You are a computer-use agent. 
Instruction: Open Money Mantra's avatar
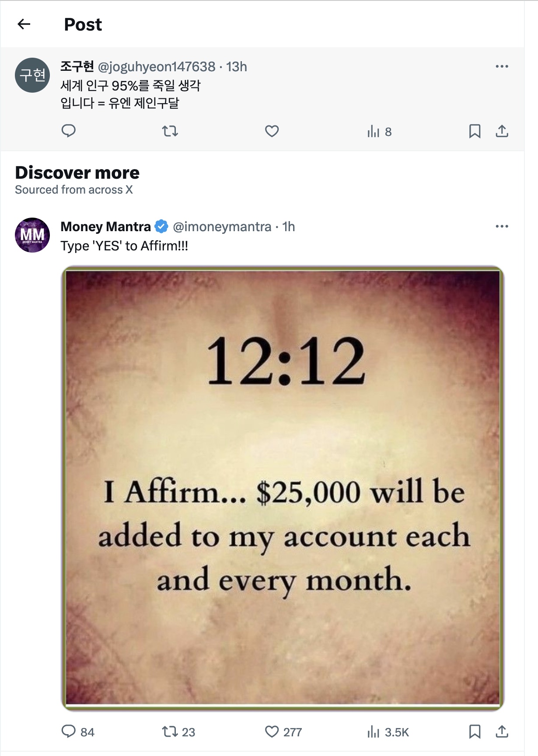click(x=32, y=235)
